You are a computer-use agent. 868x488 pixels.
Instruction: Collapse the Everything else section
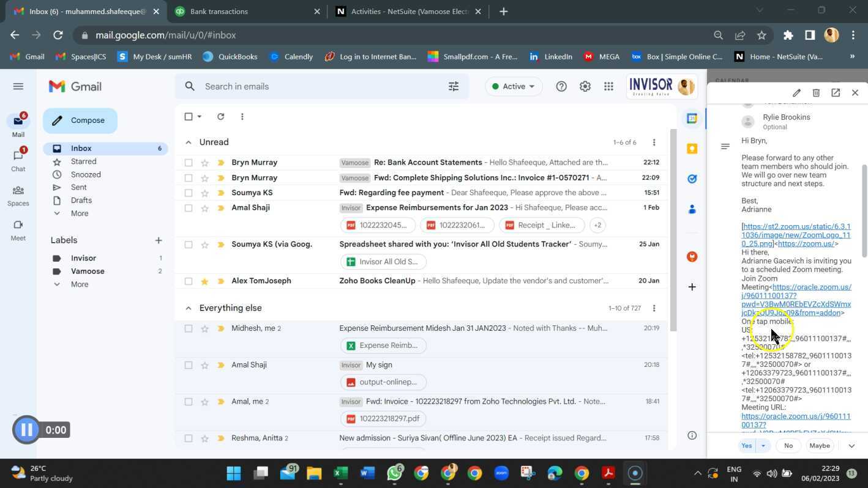pyautogui.click(x=188, y=308)
